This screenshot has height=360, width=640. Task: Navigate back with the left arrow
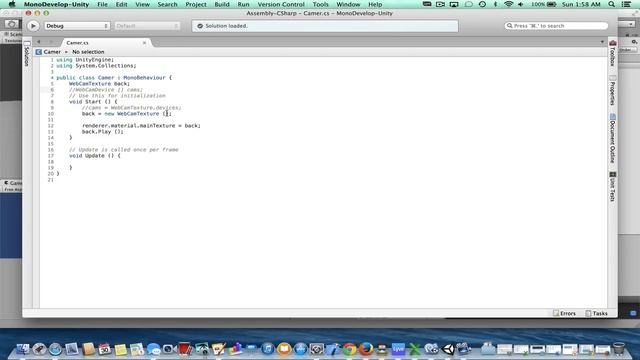pos(38,42)
